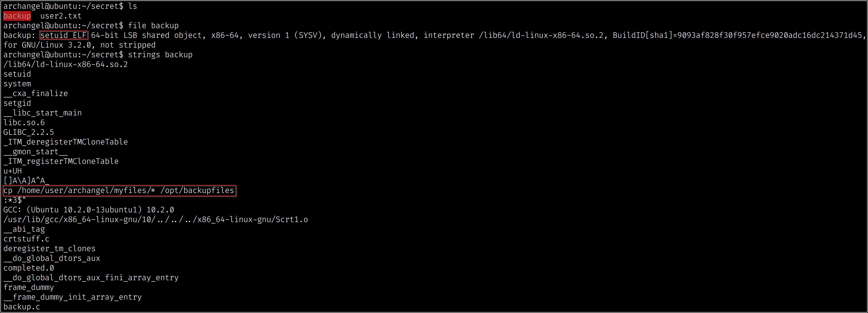The image size is (868, 313).
Task: Click the 'GLIBC_2.2.5' version line
Action: click(29, 132)
